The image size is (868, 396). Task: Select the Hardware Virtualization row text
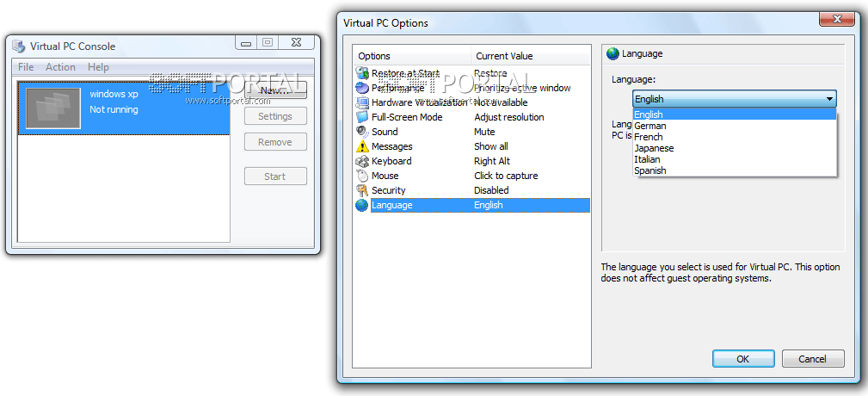pyautogui.click(x=419, y=102)
